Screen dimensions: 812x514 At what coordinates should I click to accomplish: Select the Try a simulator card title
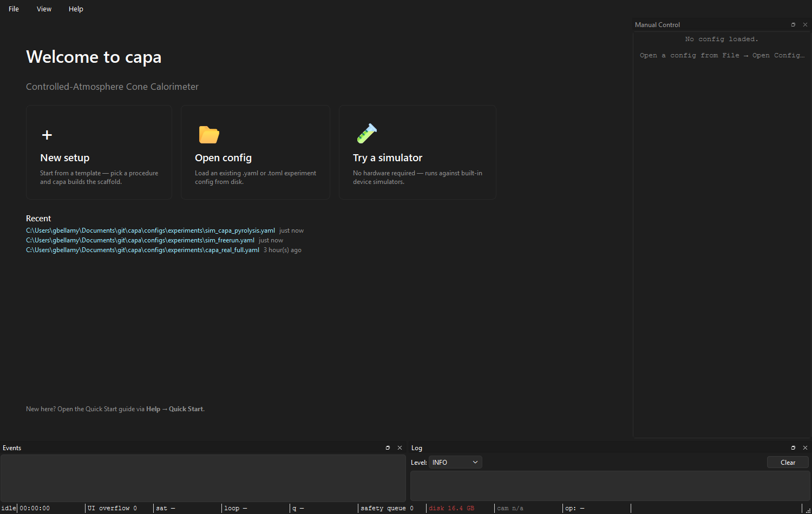point(388,157)
